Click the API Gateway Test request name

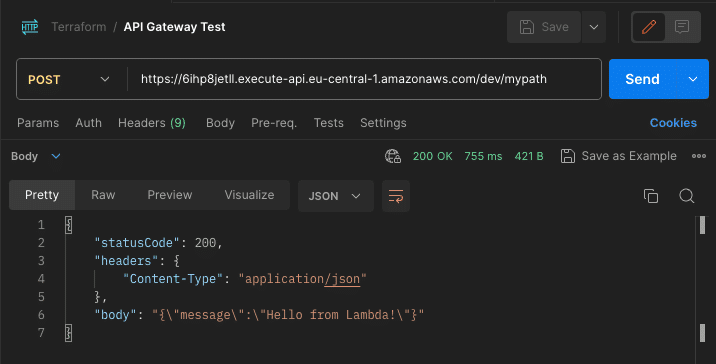174,27
